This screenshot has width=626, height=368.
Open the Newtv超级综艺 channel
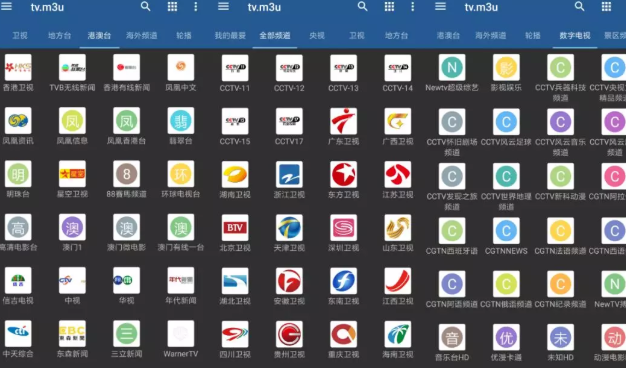pyautogui.click(x=452, y=67)
